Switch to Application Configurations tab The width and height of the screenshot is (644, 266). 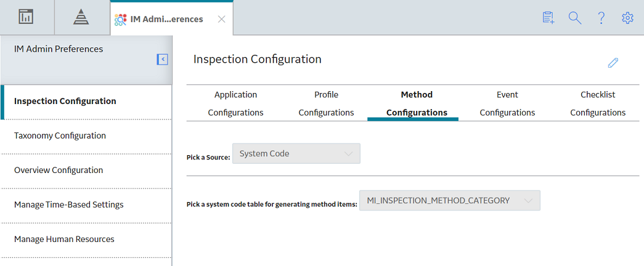tap(236, 103)
